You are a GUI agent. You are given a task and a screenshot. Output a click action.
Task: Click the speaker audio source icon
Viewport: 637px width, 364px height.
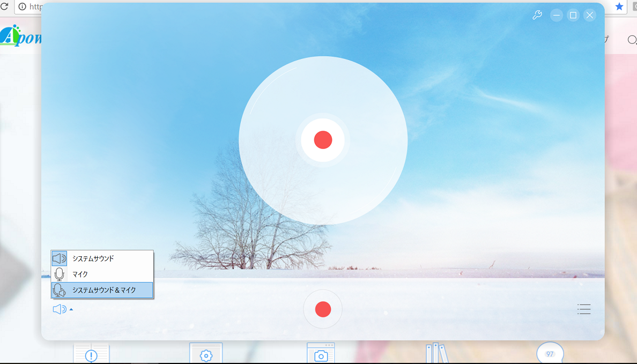(x=59, y=309)
